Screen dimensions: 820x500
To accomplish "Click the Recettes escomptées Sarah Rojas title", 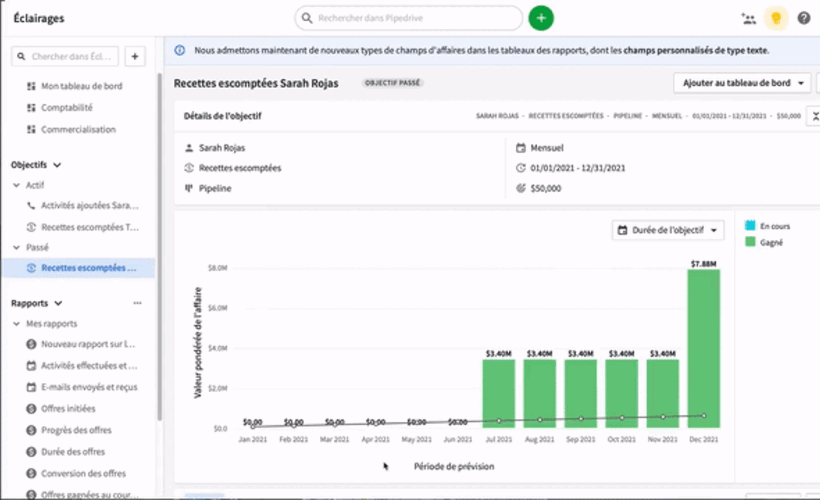I will [256, 83].
